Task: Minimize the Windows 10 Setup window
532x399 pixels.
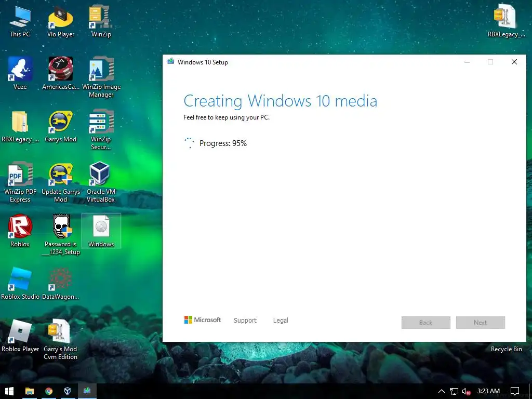Action: click(467, 62)
